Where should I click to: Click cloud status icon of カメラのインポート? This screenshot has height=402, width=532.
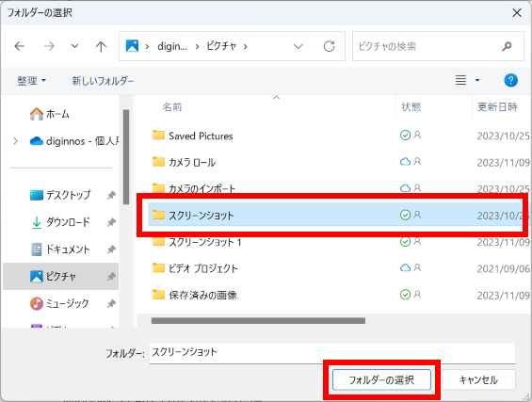[x=405, y=188]
